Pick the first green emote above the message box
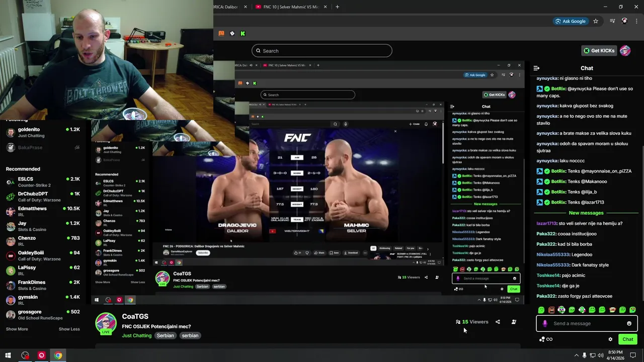Screen dimensions: 644x362 pyautogui.click(x=541, y=310)
